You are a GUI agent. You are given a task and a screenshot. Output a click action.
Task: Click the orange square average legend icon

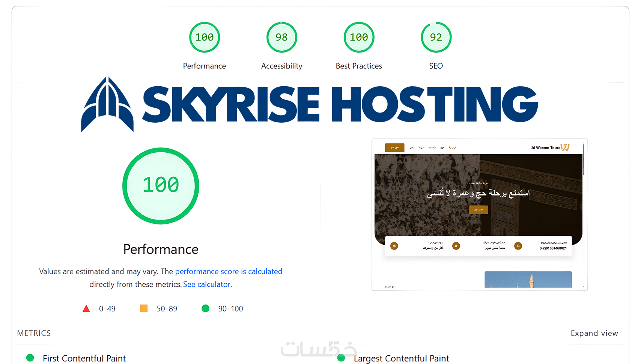tap(144, 308)
